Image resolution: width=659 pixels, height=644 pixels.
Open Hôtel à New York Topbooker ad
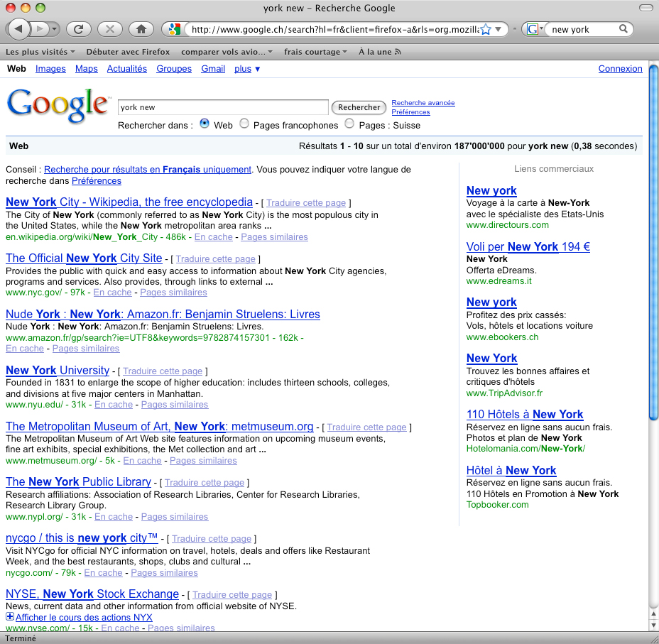tap(511, 470)
